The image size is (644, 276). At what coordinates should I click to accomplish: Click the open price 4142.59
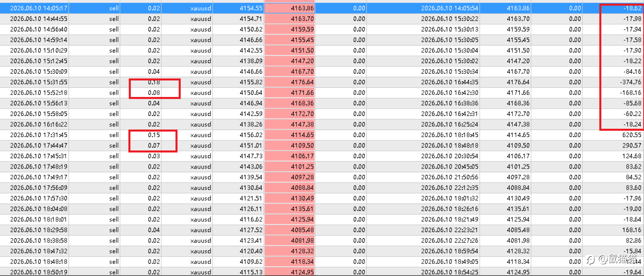(x=251, y=114)
